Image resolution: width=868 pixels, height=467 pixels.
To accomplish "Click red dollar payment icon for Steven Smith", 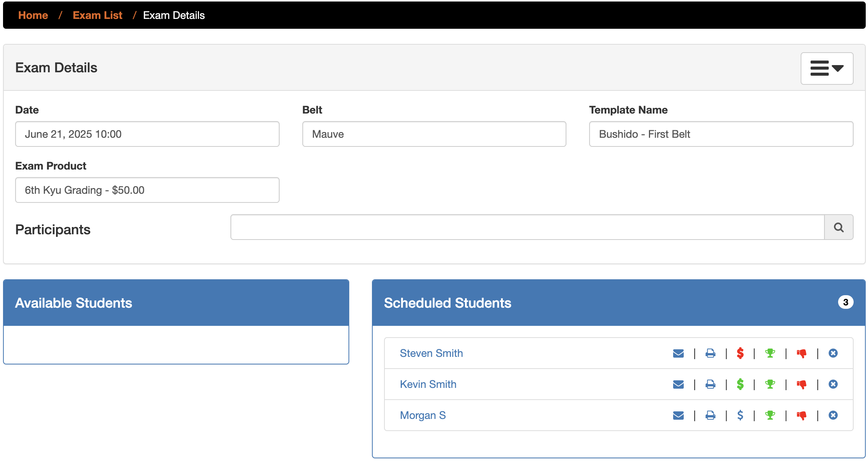I will tap(740, 353).
